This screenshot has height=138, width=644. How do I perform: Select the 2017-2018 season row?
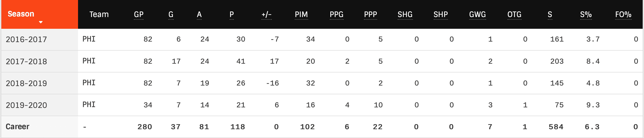(26, 62)
